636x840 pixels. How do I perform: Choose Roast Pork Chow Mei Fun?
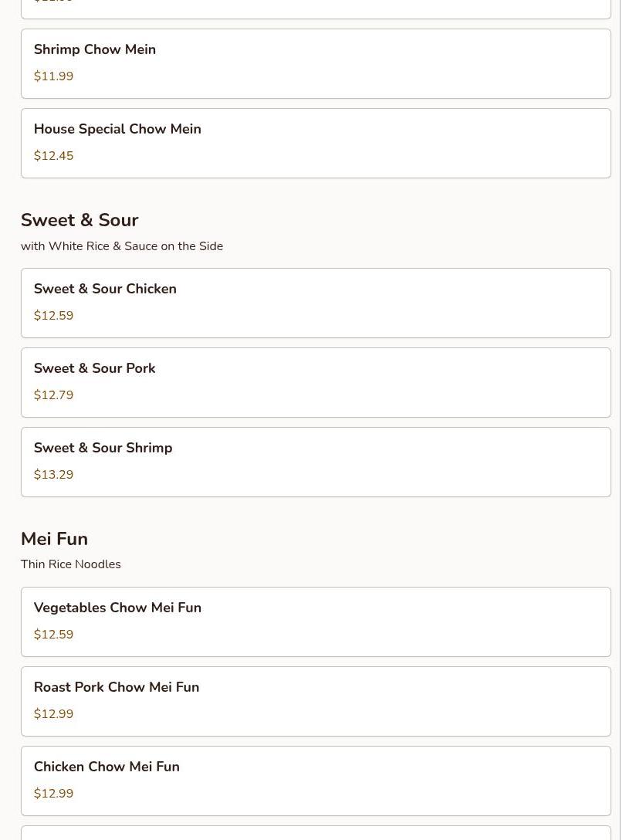(x=316, y=702)
